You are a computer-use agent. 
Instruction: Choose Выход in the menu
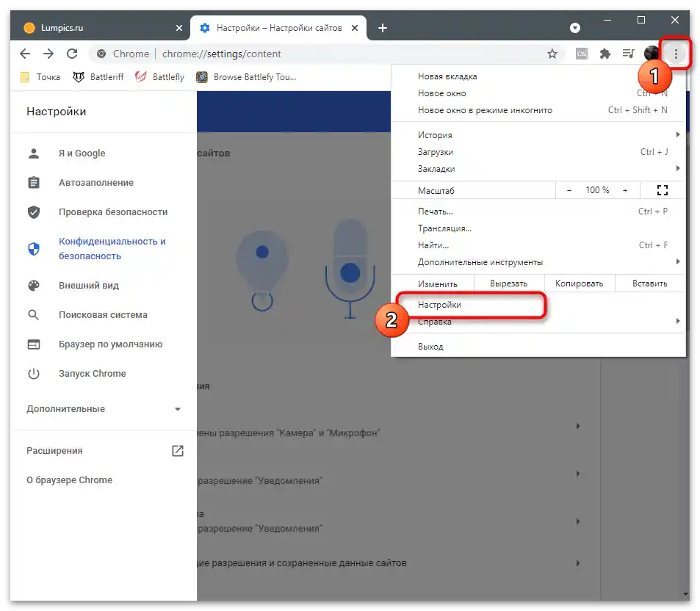coord(538,347)
